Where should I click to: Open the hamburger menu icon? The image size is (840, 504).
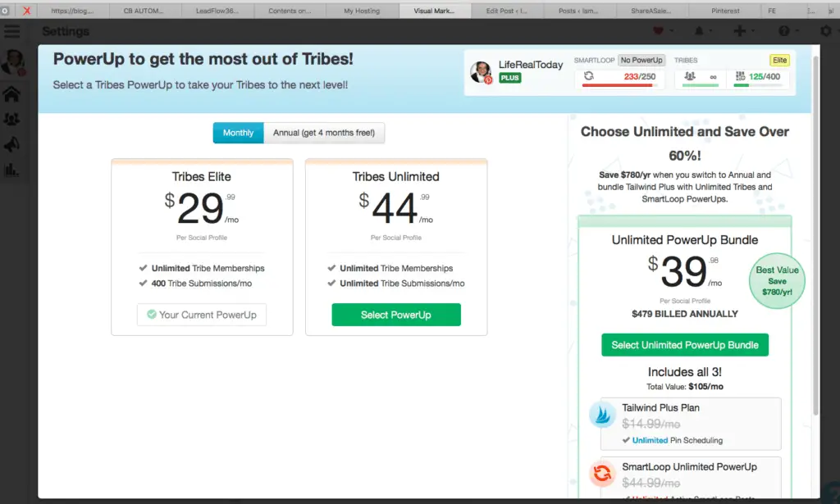point(11,31)
